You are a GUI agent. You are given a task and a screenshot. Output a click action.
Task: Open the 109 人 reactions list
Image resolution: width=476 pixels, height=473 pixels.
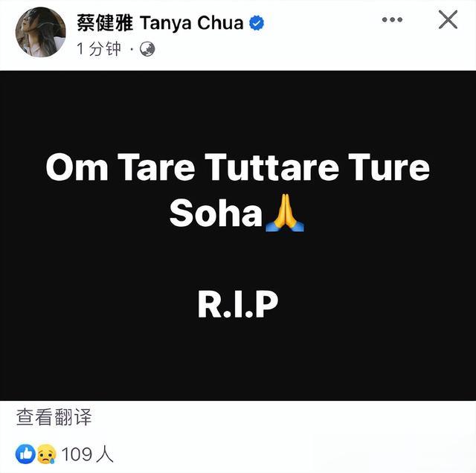88,454
